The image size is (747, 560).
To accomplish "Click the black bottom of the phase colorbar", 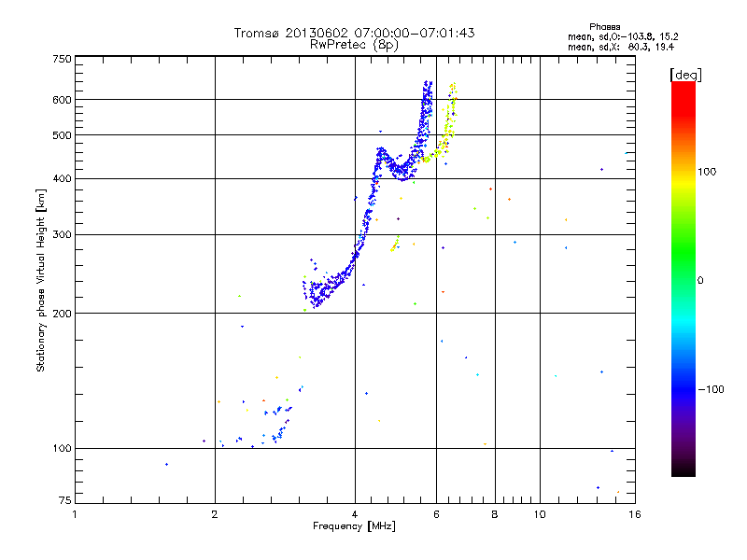I will pos(684,469).
